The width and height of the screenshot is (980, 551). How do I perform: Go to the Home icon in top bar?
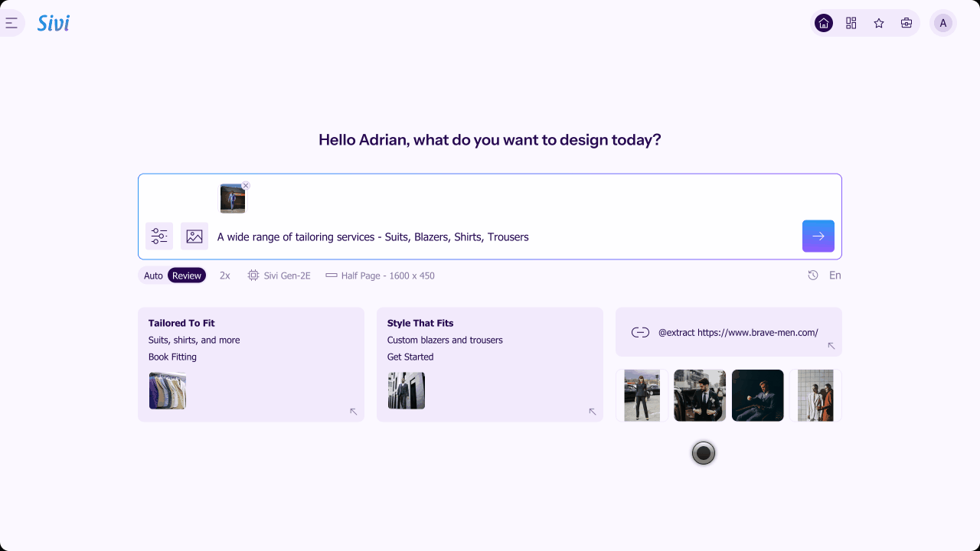(824, 23)
